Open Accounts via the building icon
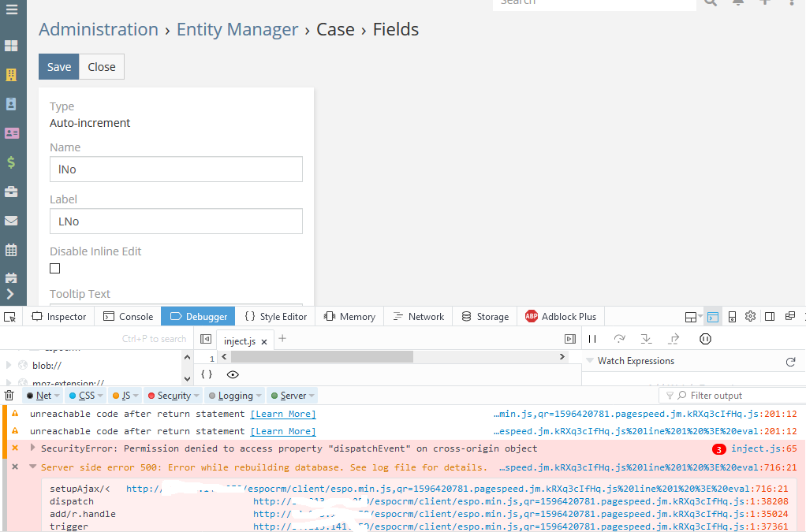This screenshot has height=532, width=806. [11, 75]
